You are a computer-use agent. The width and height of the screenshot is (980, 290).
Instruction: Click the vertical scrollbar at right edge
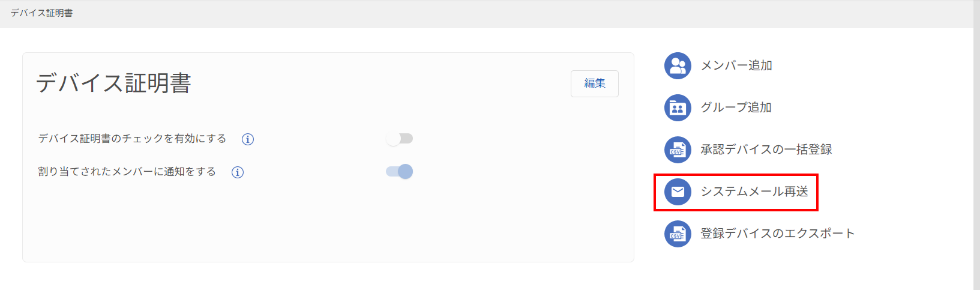tap(976, 145)
